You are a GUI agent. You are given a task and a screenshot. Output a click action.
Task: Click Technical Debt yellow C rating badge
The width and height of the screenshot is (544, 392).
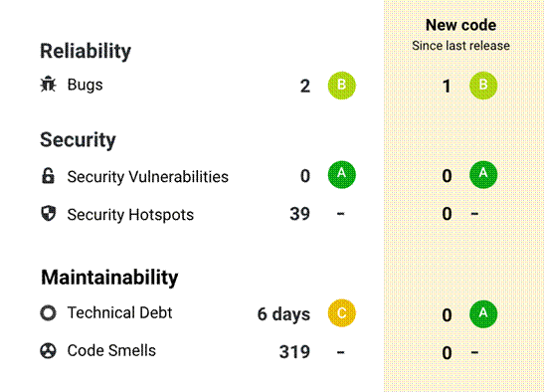click(x=342, y=312)
